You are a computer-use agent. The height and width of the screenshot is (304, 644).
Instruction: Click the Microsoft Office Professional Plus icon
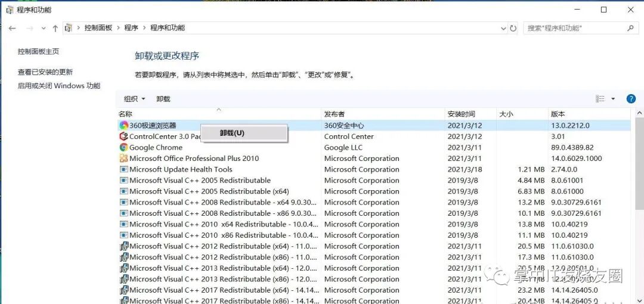click(123, 158)
